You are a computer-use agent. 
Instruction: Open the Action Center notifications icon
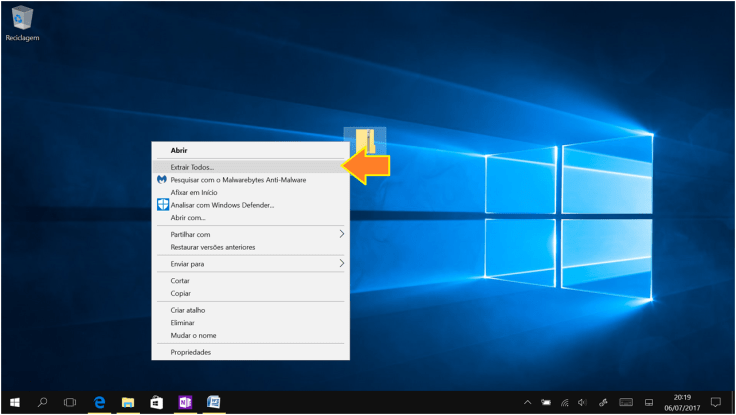715,402
